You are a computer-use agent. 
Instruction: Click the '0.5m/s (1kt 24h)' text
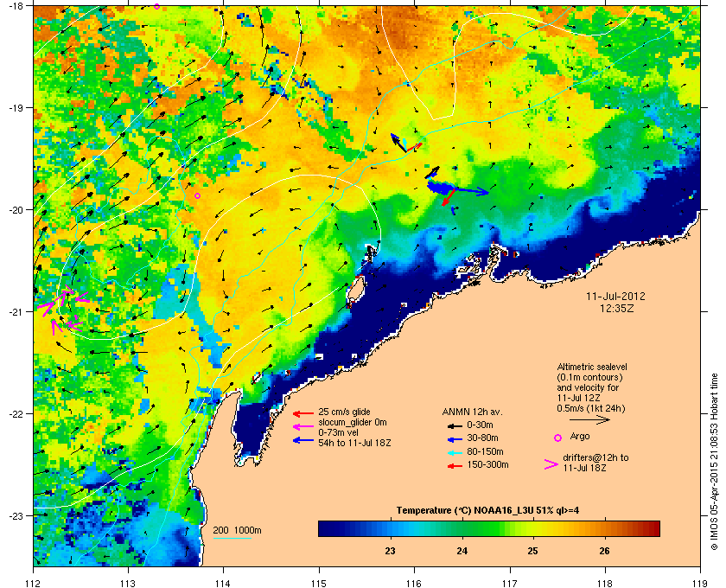coord(591,408)
